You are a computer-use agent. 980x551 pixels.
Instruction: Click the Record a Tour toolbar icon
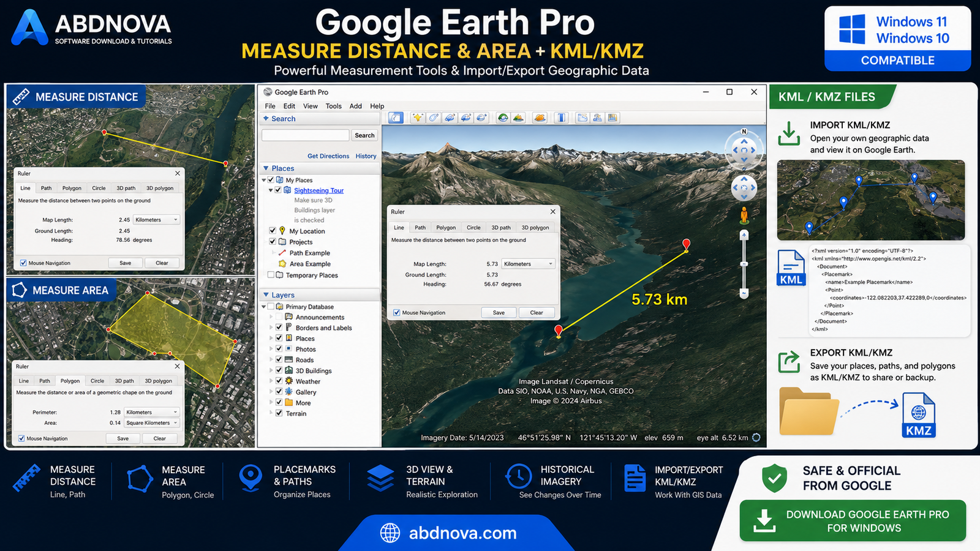[481, 118]
